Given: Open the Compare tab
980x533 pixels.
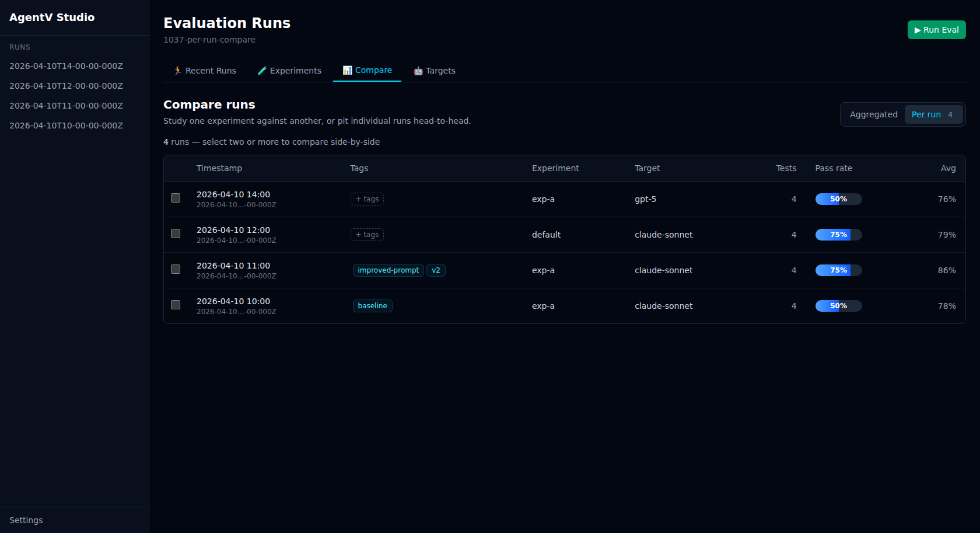Looking at the screenshot, I should 367,70.
